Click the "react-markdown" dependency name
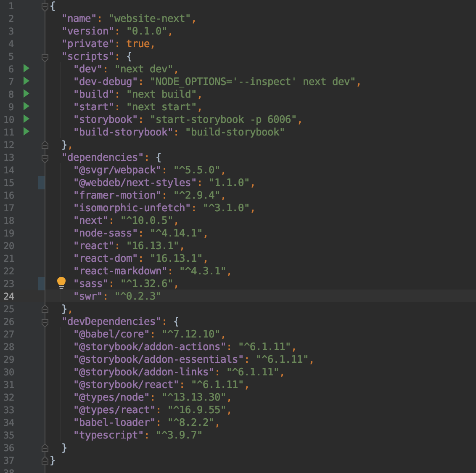Screen dimensions: 476x473 121,271
